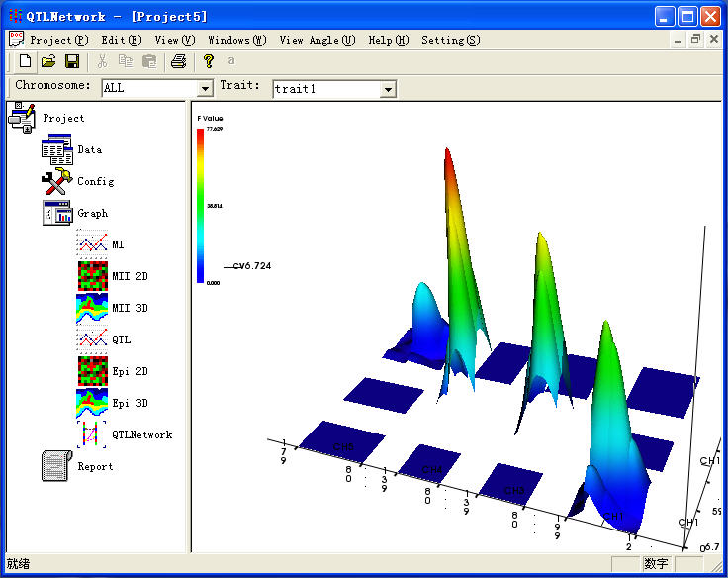Click the Open folder toolbar icon
The width and height of the screenshot is (728, 578).
tap(48, 61)
